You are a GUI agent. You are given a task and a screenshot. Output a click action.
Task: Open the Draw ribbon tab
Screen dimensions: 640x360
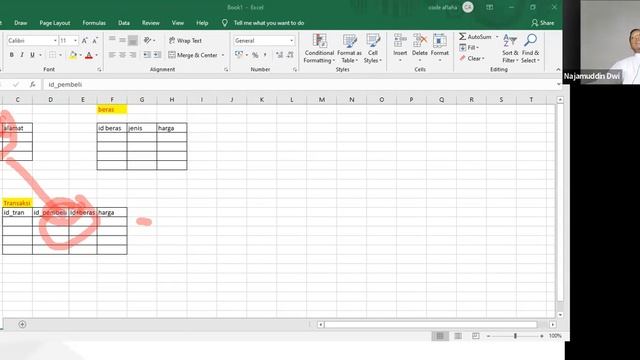[20, 23]
